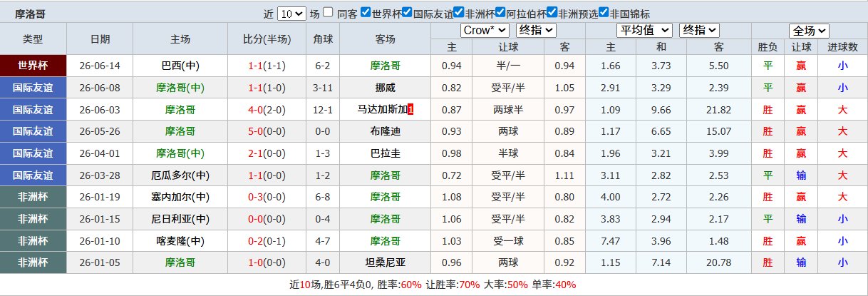This screenshot has width=868, height=296.
Task: Click the 国际友谊 label on 26-06-08 row
Action: (33, 88)
